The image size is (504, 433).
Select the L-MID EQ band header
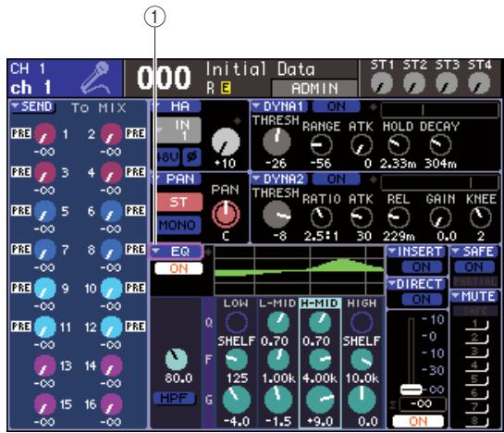(277, 303)
